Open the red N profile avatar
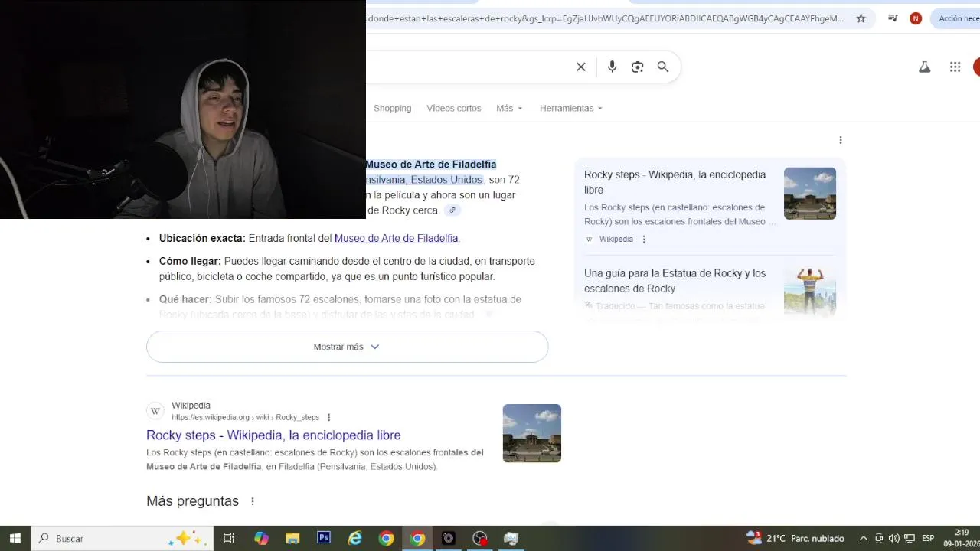980x551 pixels. pyautogui.click(x=916, y=18)
